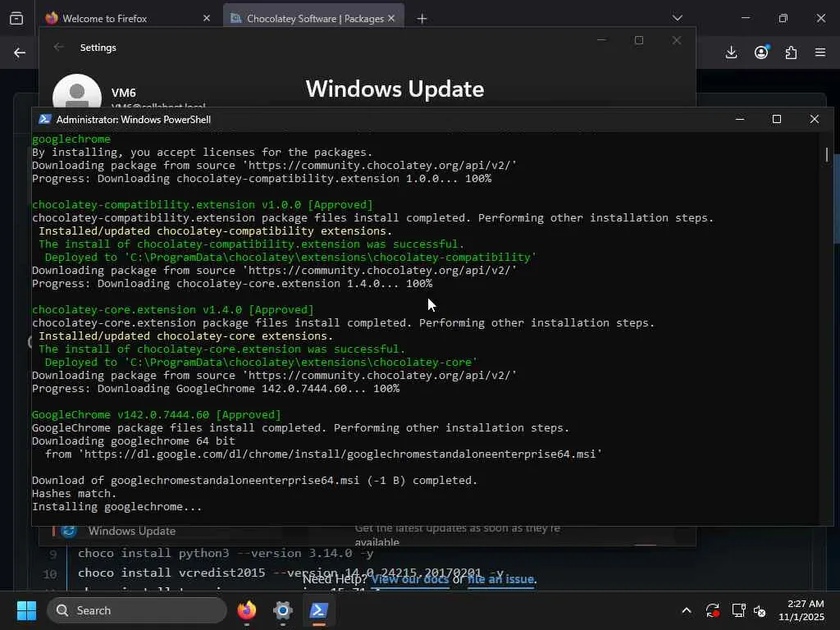Minimize the Settings window
The image size is (840, 630).
(x=601, y=40)
